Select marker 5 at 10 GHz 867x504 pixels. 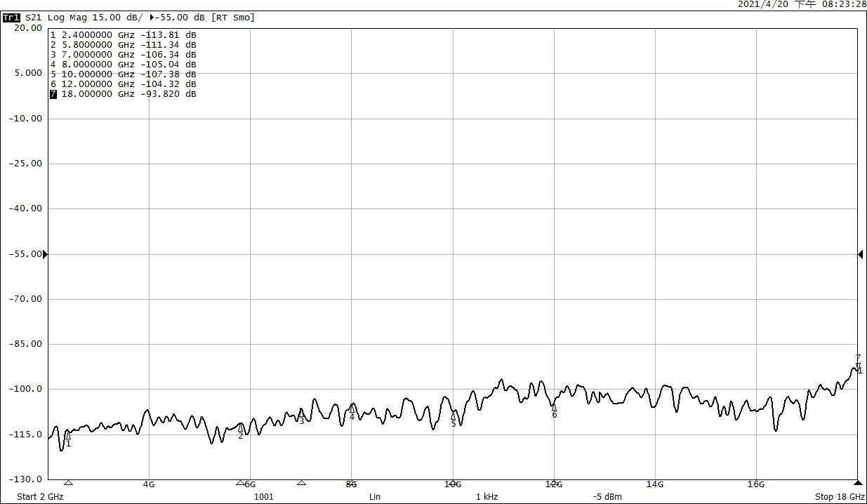click(x=453, y=417)
